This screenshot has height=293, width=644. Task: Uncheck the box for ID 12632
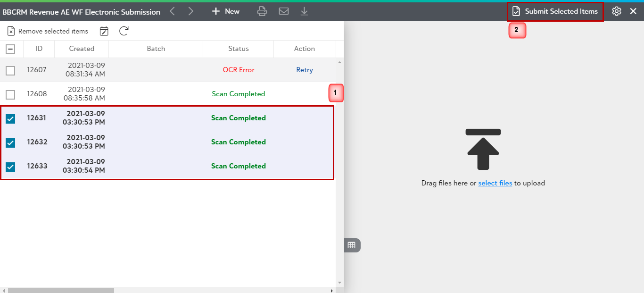pyautogui.click(x=10, y=142)
